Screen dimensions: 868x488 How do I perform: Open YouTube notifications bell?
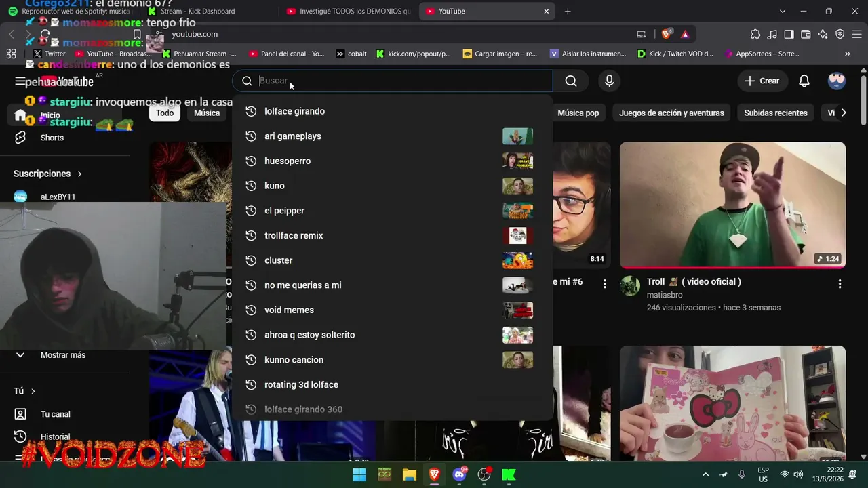(x=804, y=81)
